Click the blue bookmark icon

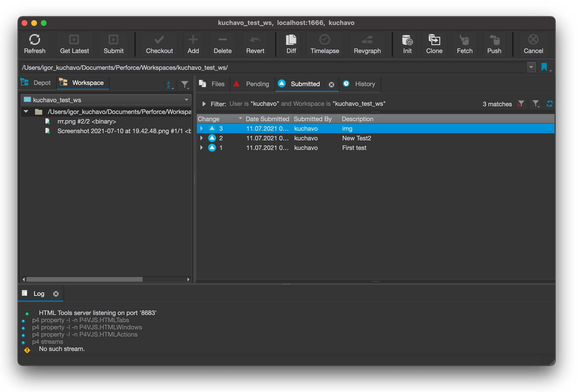coord(544,67)
